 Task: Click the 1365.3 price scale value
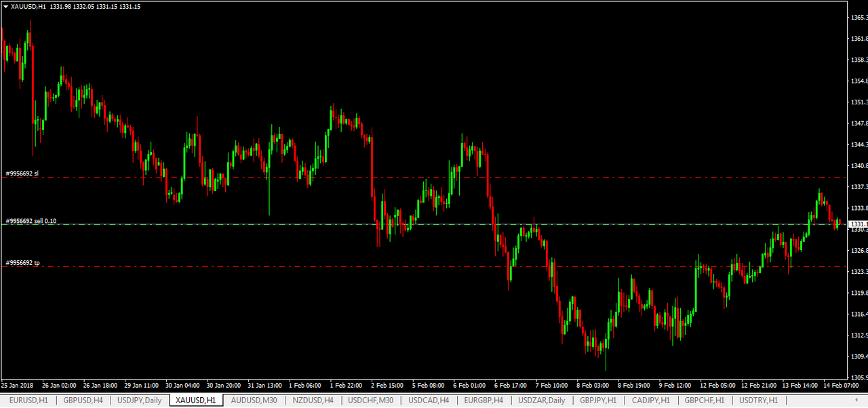[x=859, y=18]
